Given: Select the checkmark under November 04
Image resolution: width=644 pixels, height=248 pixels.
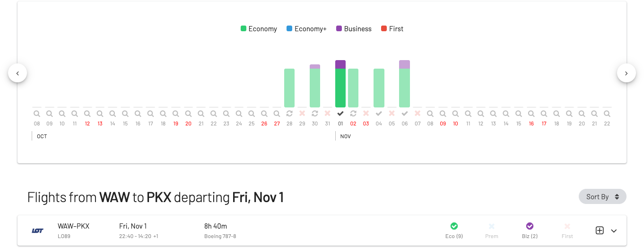Looking at the screenshot, I should coord(379,114).
